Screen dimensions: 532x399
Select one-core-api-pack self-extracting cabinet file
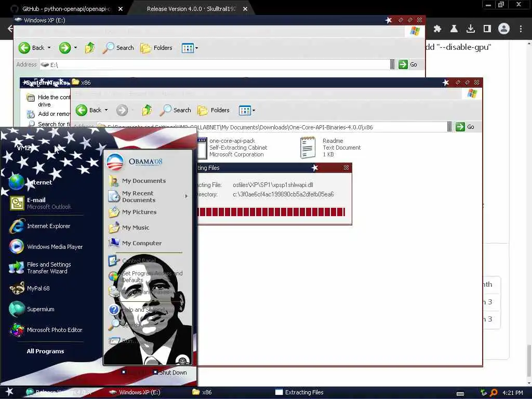pos(232,148)
